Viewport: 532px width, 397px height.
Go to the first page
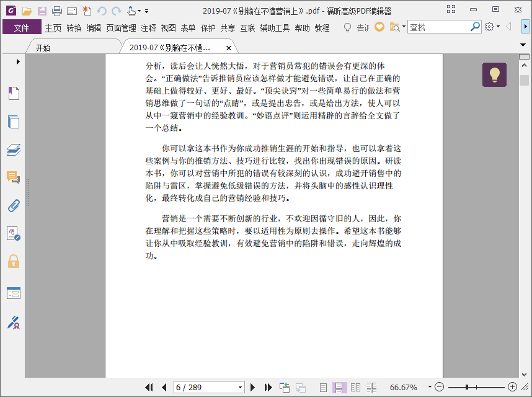point(149,387)
